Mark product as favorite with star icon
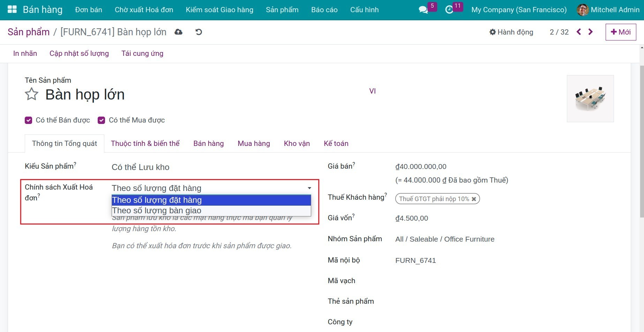This screenshot has height=332, width=644. (x=31, y=94)
